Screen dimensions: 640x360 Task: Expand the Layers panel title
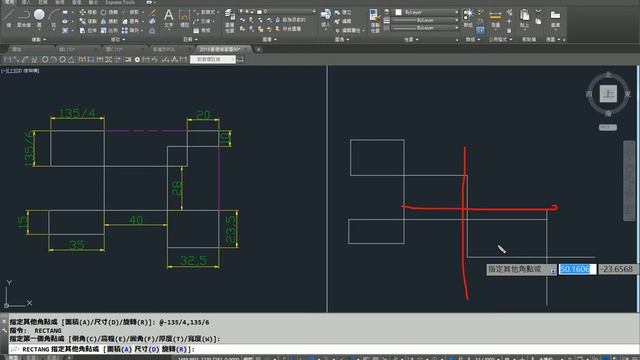tap(269, 40)
